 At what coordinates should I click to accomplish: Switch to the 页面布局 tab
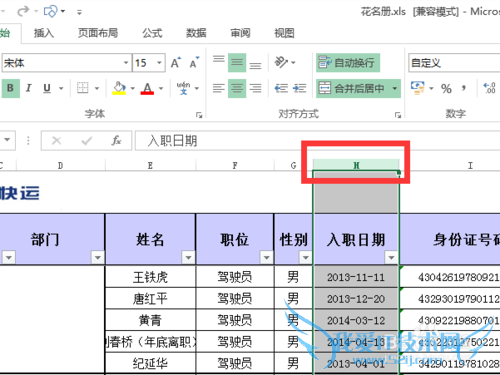[x=98, y=33]
